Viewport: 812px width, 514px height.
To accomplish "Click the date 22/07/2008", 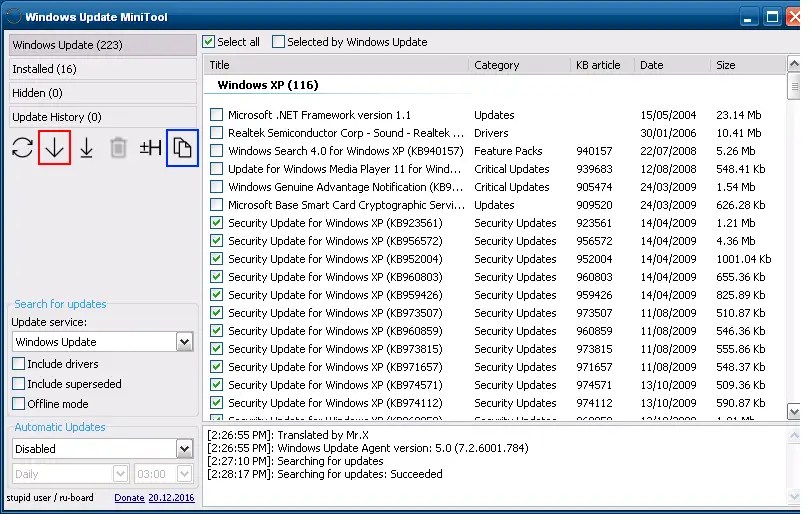I will click(668, 151).
